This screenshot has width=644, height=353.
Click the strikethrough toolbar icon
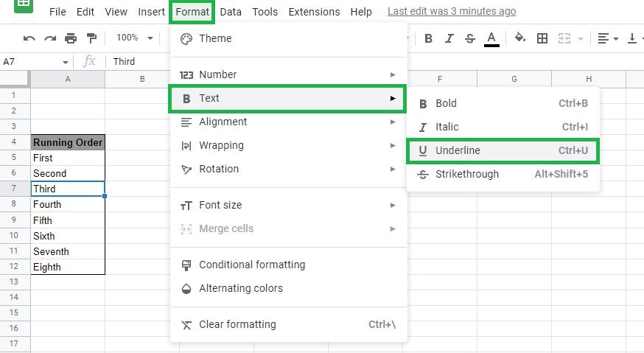coord(470,38)
